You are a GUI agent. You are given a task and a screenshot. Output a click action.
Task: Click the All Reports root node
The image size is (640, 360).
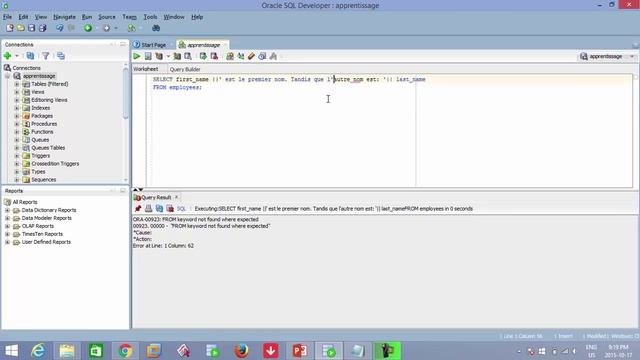tap(24, 202)
